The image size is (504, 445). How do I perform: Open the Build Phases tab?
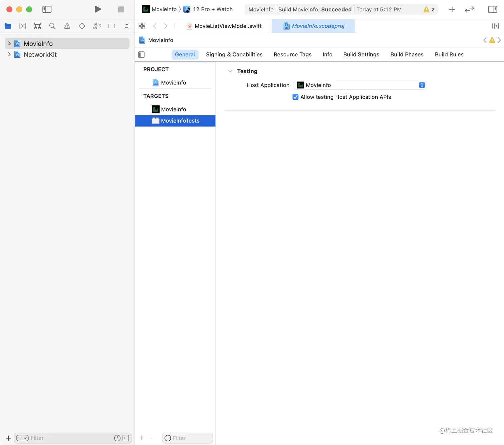pyautogui.click(x=407, y=54)
